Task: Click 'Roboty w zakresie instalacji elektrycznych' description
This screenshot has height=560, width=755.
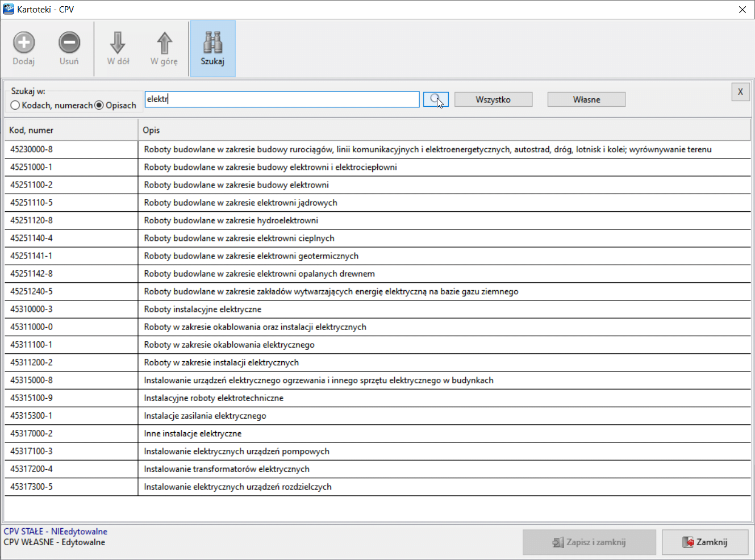Action: coord(444,362)
